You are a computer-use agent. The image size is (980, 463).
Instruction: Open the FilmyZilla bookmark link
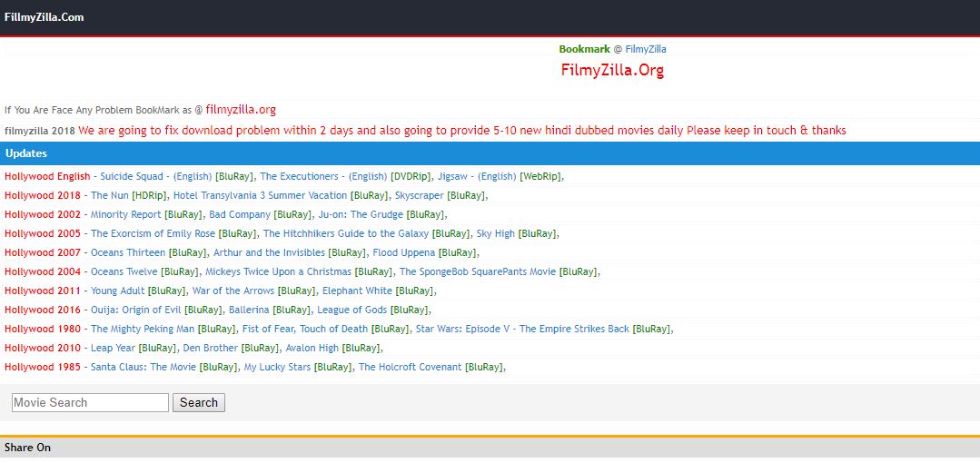[646, 49]
